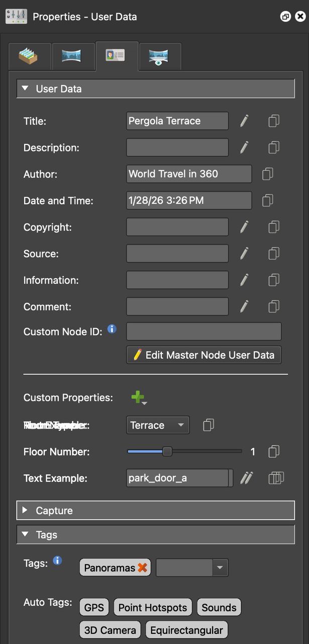Open the Project properties tab
The width and height of the screenshot is (309, 644).
click(30, 56)
